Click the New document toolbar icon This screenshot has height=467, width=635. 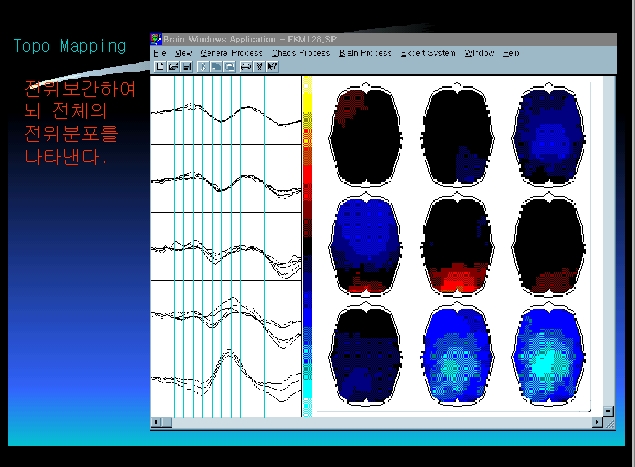160,66
